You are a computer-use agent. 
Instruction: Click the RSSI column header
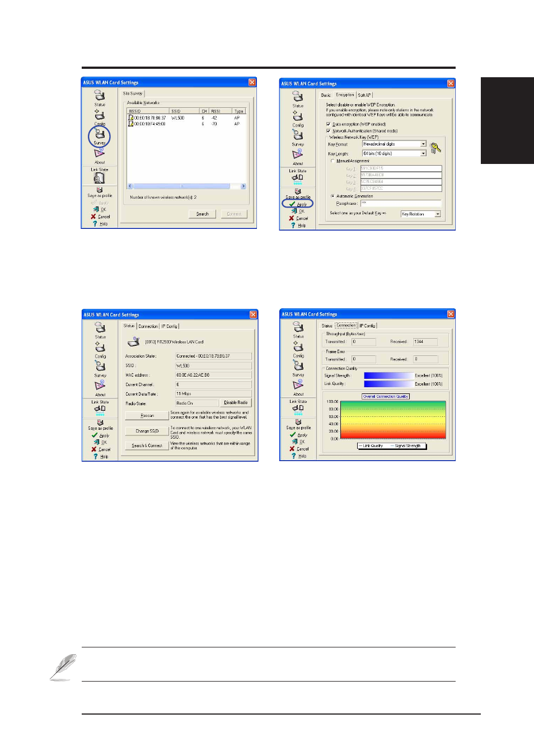(x=221, y=111)
